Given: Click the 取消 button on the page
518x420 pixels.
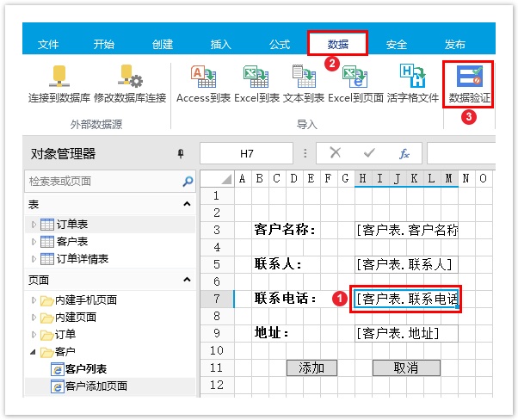Looking at the screenshot, I should 405,367.
